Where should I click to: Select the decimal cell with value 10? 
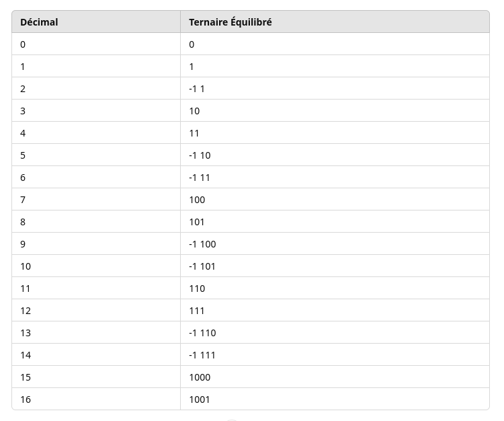[96, 266]
